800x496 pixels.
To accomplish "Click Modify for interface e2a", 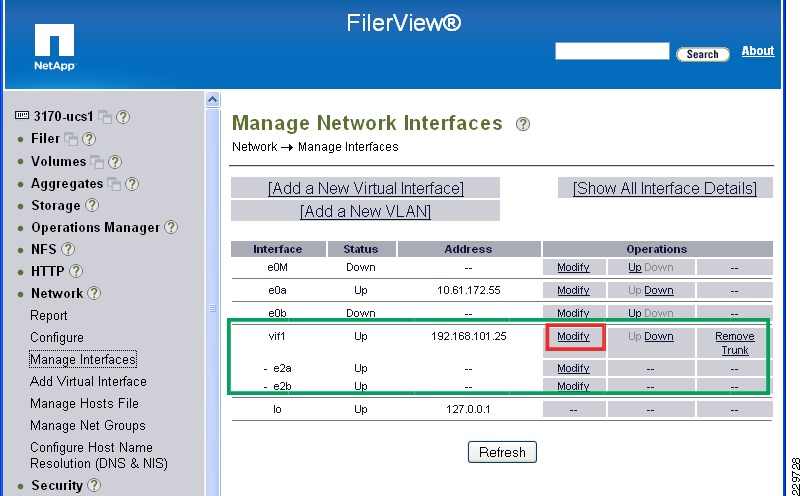I will click(x=573, y=368).
